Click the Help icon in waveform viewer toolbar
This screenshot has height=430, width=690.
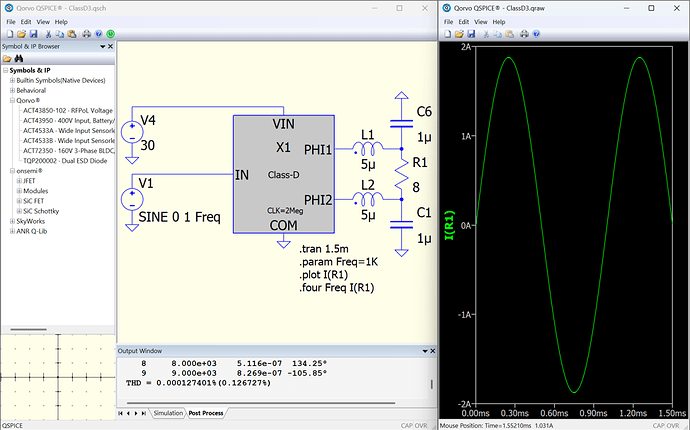[536, 34]
